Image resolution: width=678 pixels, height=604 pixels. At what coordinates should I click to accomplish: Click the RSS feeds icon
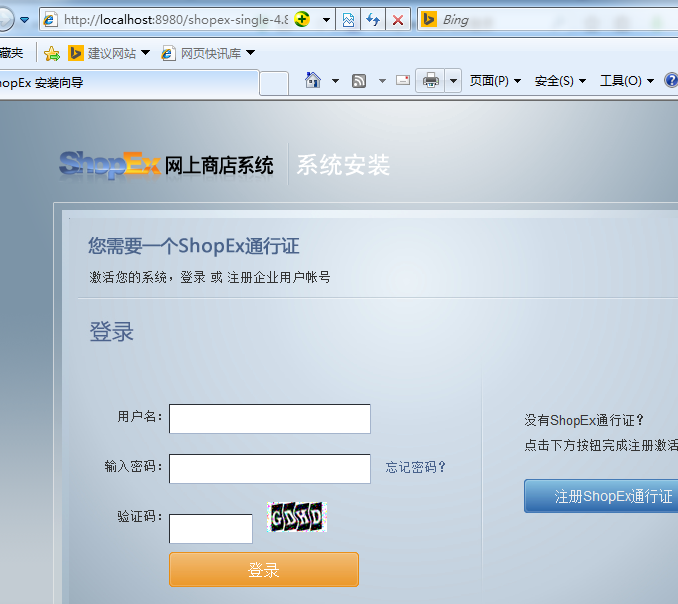tap(359, 81)
